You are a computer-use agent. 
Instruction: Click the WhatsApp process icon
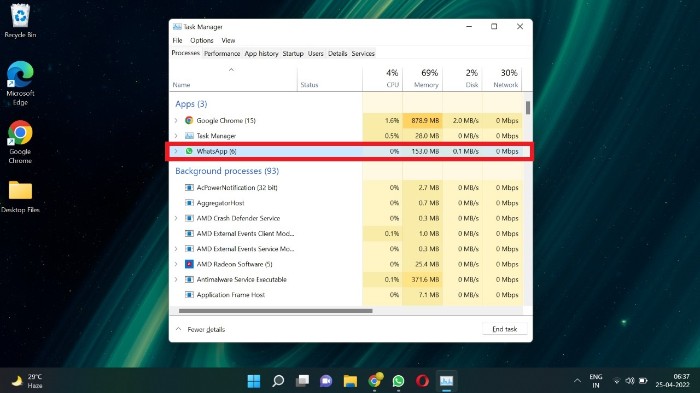coord(189,151)
